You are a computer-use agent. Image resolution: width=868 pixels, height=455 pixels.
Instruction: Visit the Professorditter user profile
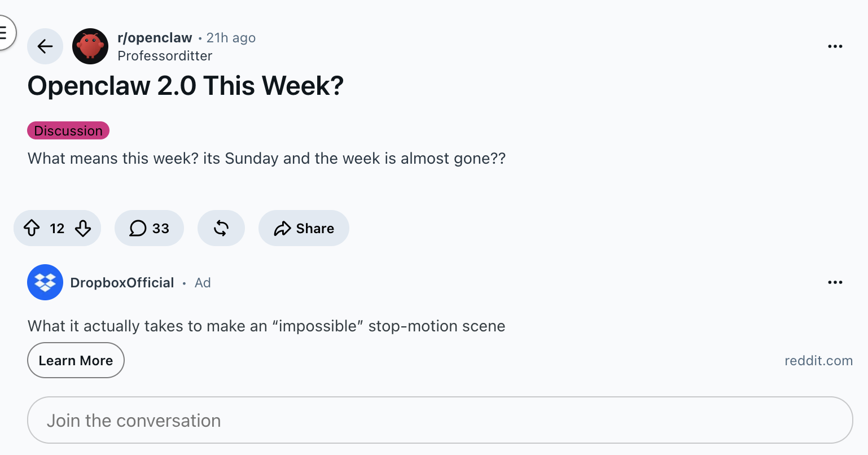click(165, 56)
